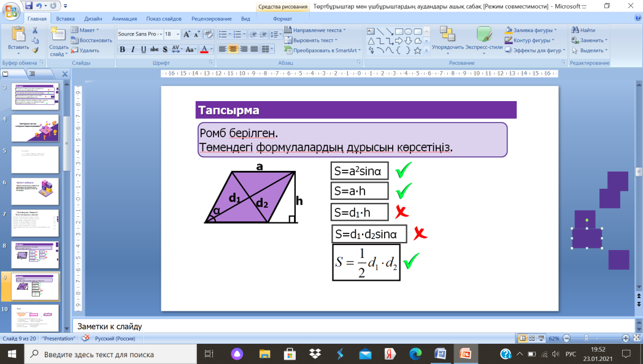Toggle Italic formatting
The image size is (643, 364).
pos(133,50)
